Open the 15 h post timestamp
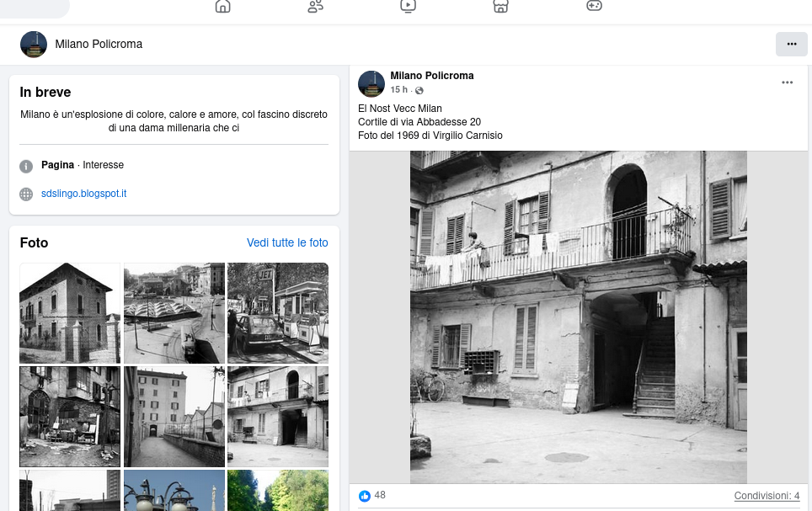 coord(398,90)
